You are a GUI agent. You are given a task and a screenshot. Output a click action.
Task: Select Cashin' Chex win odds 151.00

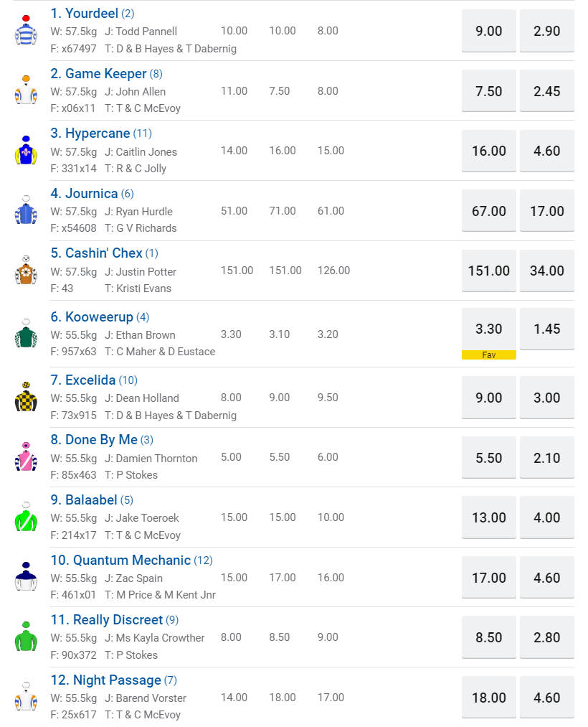tap(489, 271)
